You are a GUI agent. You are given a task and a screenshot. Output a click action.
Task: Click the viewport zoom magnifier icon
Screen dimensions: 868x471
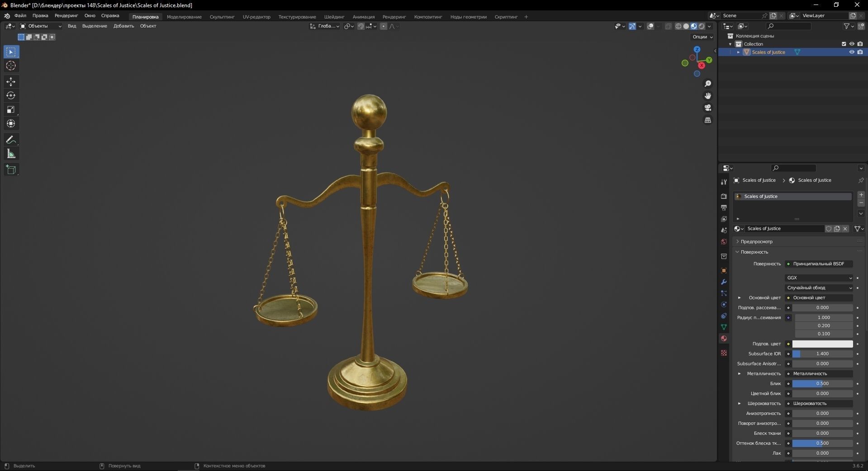point(708,84)
